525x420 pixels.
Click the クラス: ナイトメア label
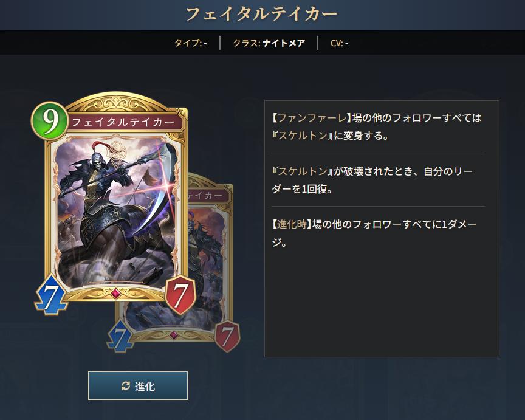point(269,43)
